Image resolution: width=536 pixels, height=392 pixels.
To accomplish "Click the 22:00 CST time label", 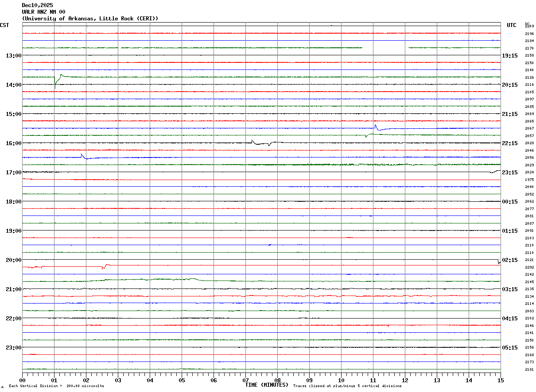I will pos(13,318).
